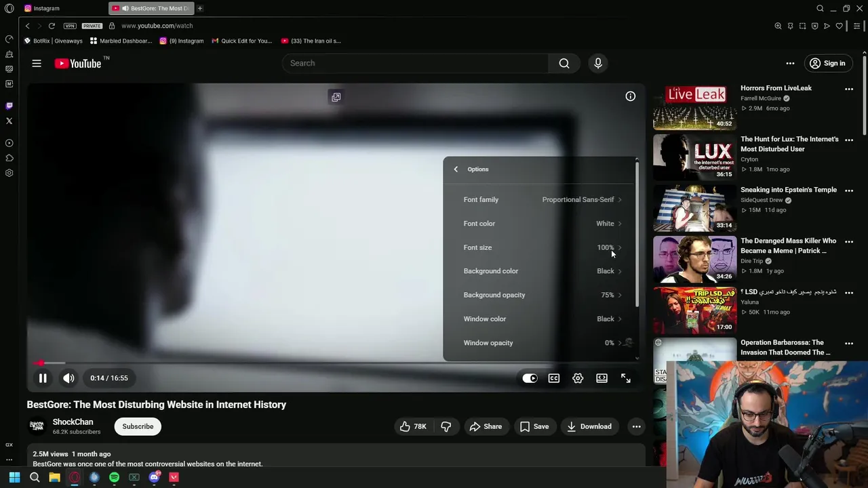Image resolution: width=868 pixels, height=488 pixels.
Task: Play Sneaking into Epstein's Temple video
Action: pyautogui.click(x=694, y=208)
